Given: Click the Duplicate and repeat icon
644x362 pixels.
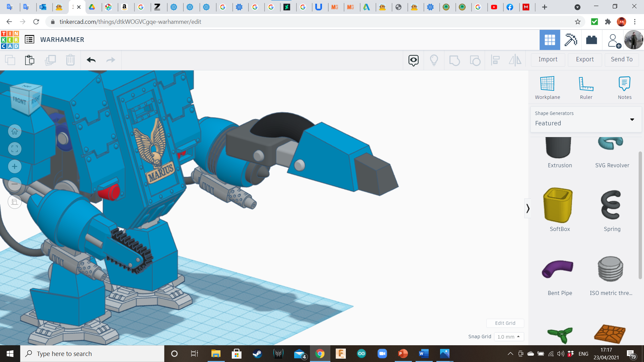Looking at the screenshot, I should click(50, 60).
